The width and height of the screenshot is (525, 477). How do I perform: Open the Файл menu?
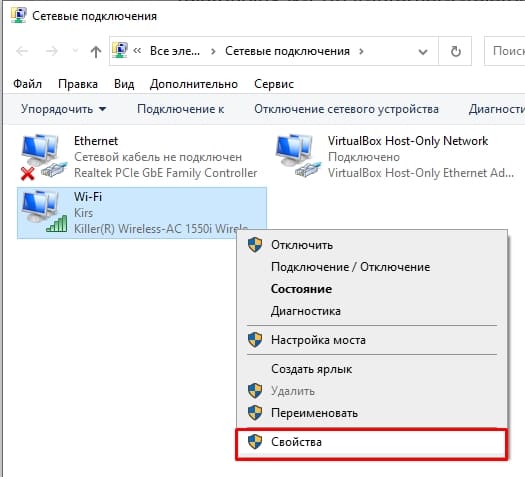click(x=27, y=84)
